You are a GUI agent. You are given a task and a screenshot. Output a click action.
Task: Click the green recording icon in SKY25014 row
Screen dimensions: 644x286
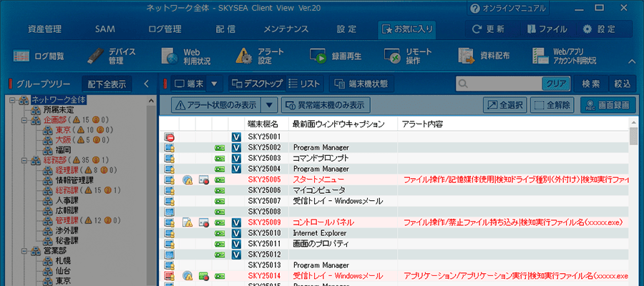204,276
